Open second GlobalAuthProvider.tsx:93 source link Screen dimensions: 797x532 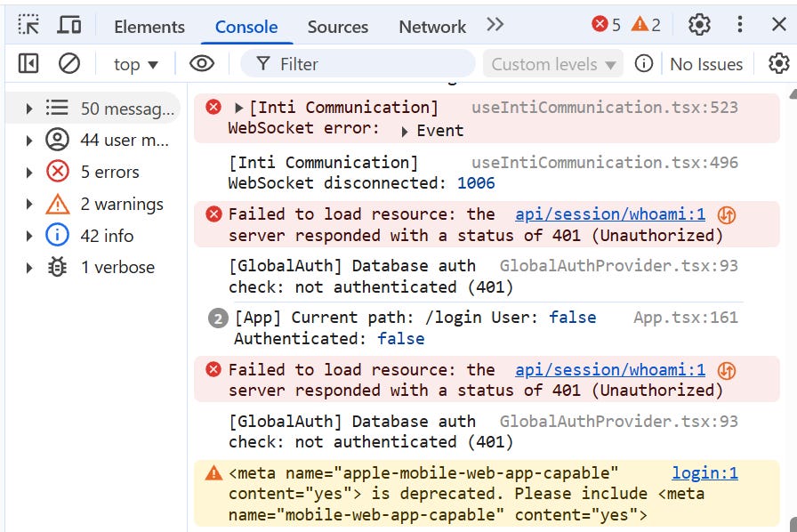618,421
